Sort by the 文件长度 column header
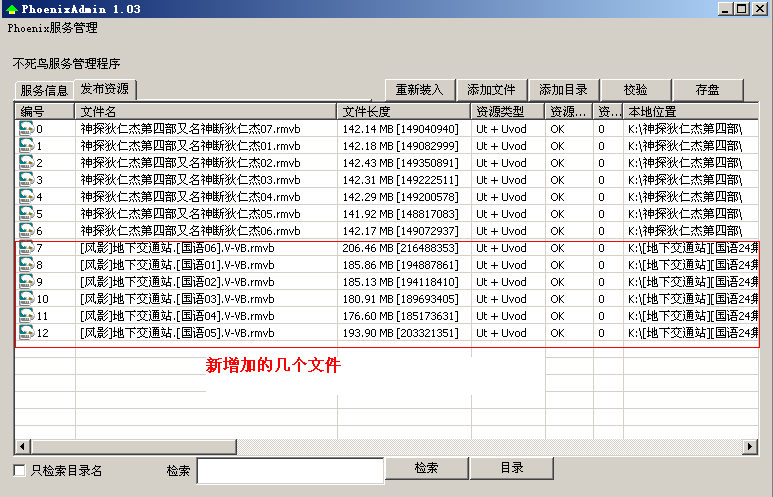The width and height of the screenshot is (773, 497). click(404, 111)
